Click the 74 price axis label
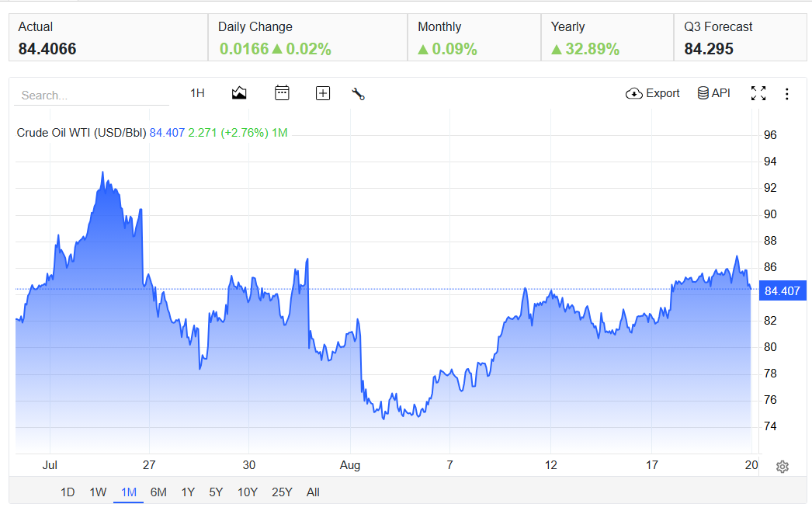The image size is (812, 511). tap(770, 426)
